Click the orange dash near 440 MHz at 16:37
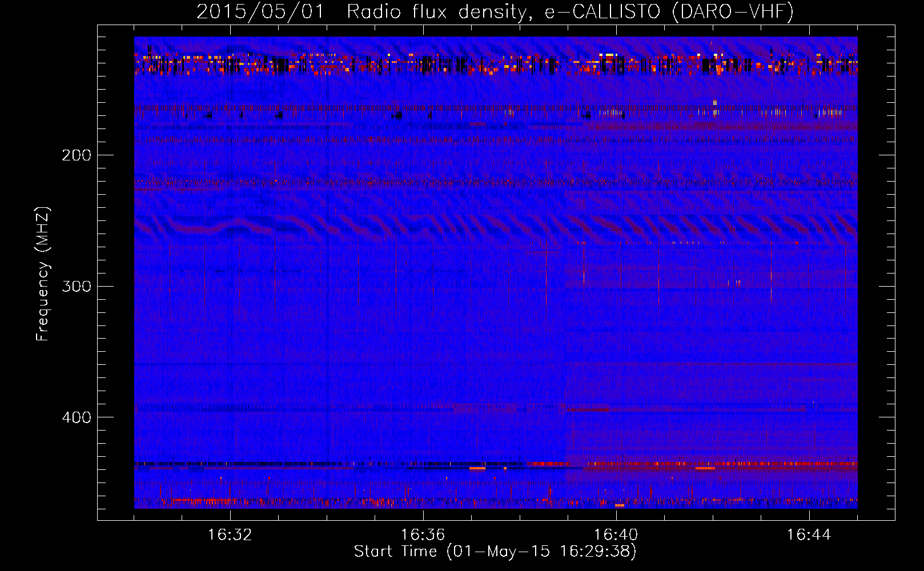The width and height of the screenshot is (924, 571). click(x=477, y=468)
